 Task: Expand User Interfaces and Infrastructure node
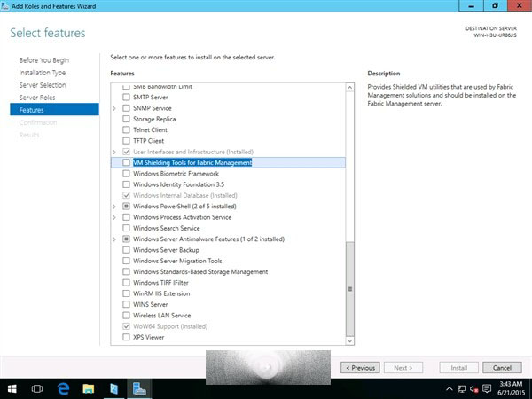tap(114, 152)
